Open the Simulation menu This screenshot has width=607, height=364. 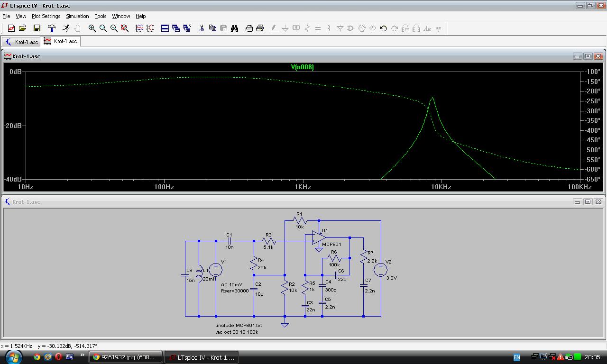77,16
